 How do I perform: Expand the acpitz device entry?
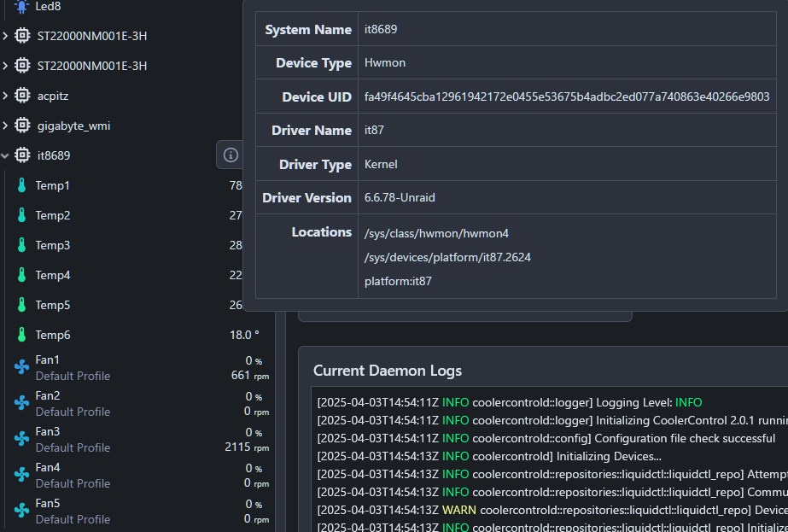(6, 96)
